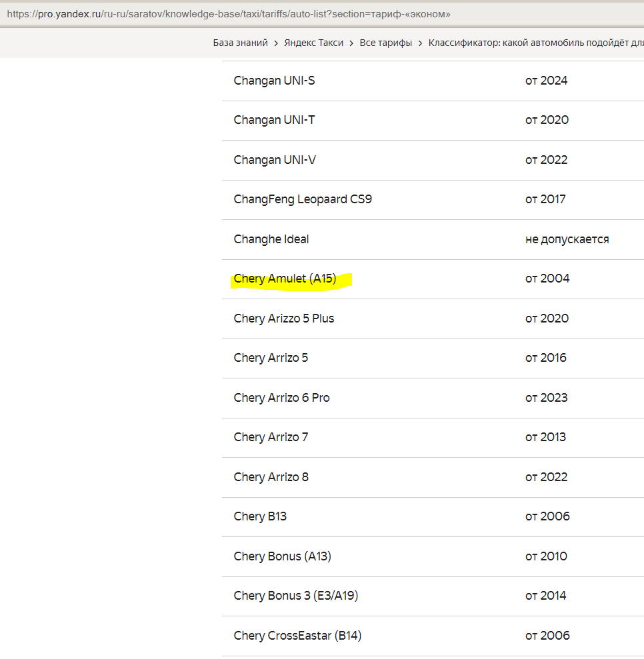
Task: Click the highlighted Chery Amulet (A15) name
Action: [x=285, y=279]
